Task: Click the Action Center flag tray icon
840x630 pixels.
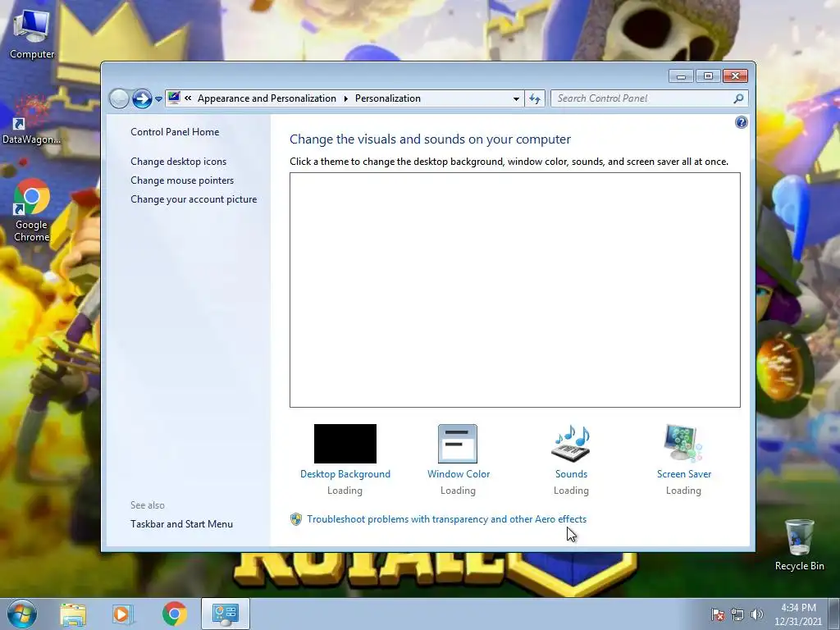Action: click(718, 614)
